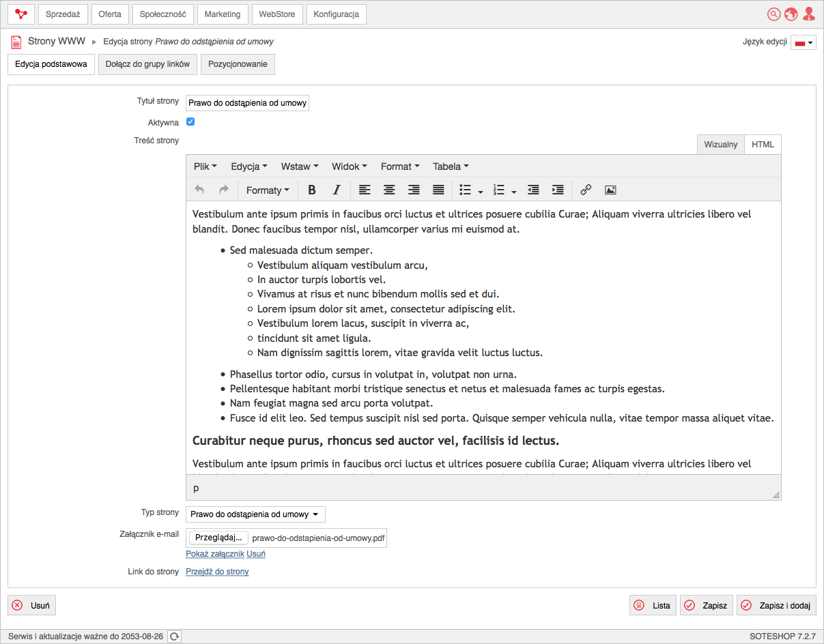Open the Konfiguracja top menu
This screenshot has height=644, width=824.
point(337,14)
